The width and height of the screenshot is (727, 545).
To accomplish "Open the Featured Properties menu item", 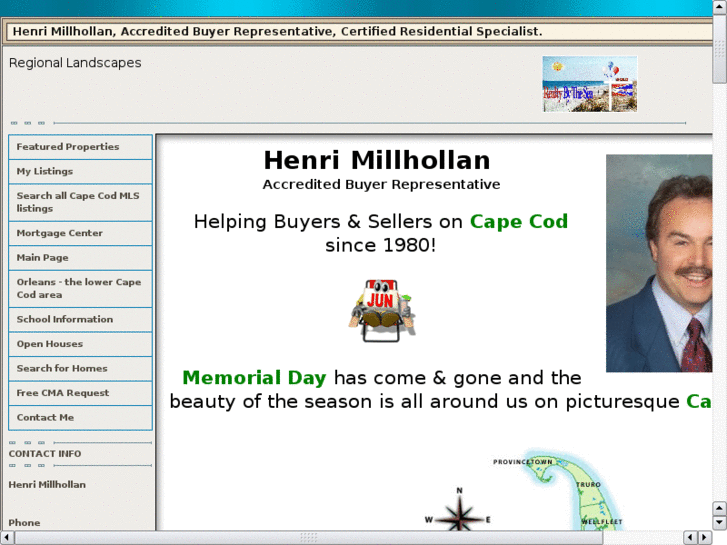I will point(80,147).
